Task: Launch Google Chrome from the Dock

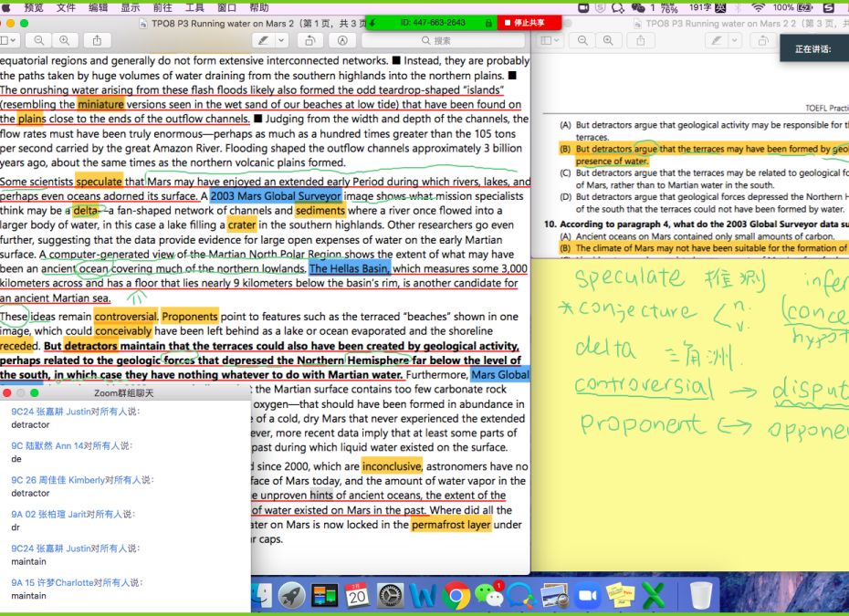Action: [456, 595]
